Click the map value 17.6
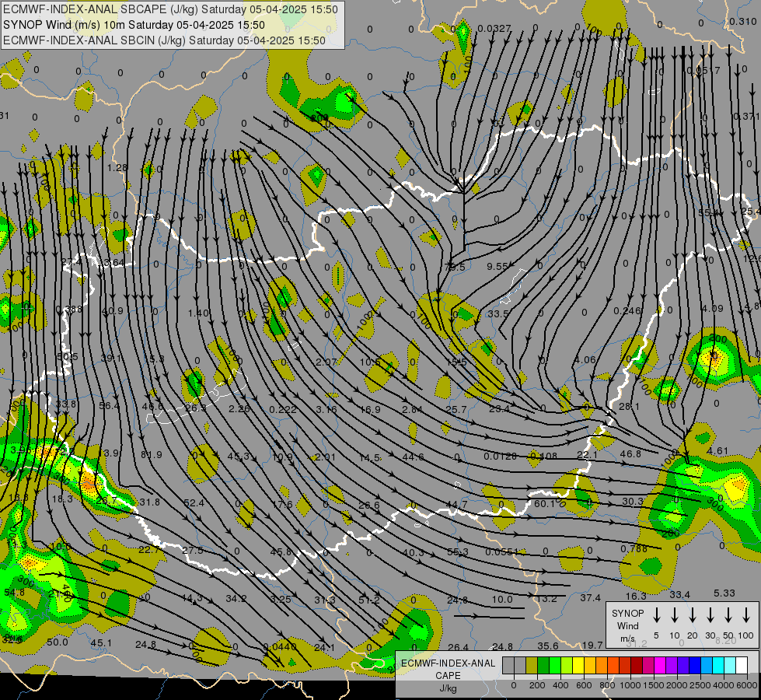Viewport: 761px width, 700px height. pos(282,505)
